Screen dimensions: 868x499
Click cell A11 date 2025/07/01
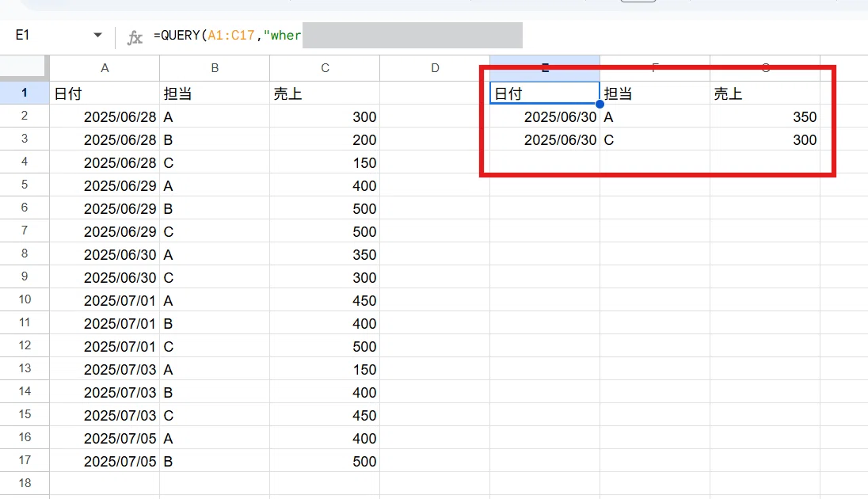coord(105,323)
